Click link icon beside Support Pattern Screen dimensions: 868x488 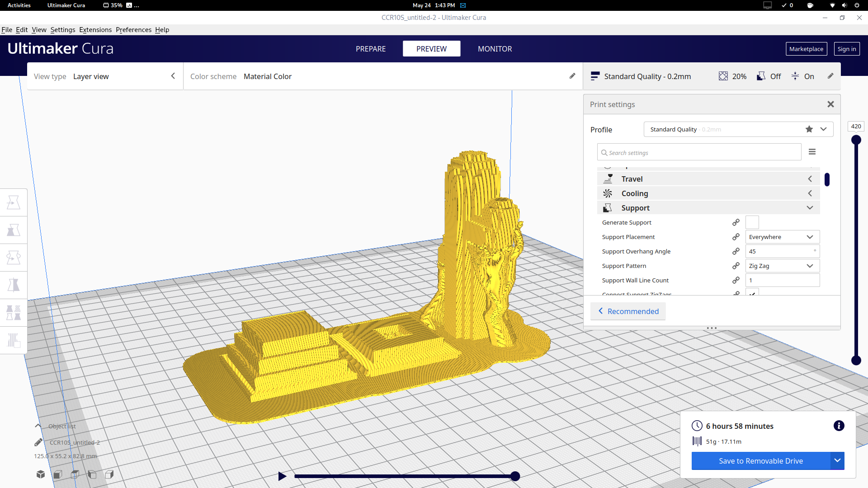[x=736, y=266]
